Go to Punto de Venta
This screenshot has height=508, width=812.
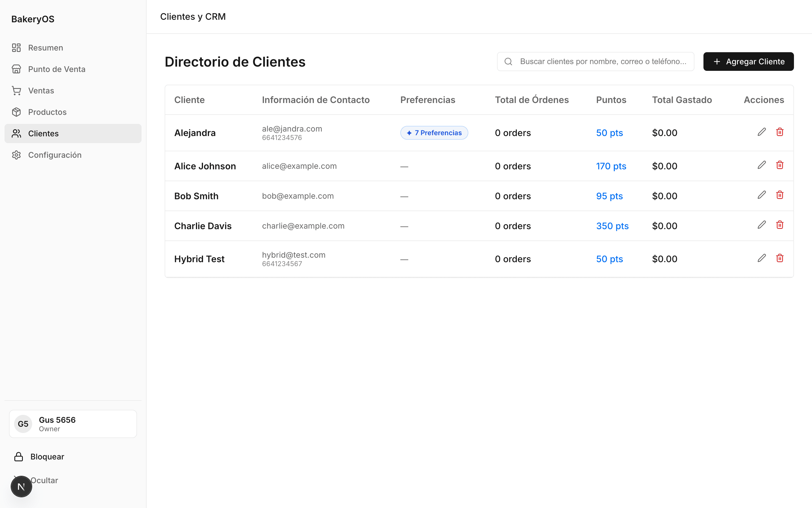point(73,69)
